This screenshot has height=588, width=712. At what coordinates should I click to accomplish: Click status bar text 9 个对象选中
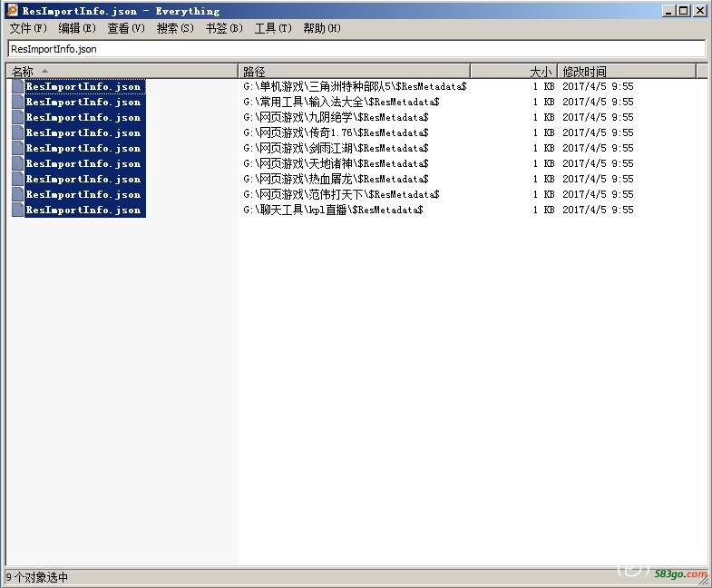(37, 577)
